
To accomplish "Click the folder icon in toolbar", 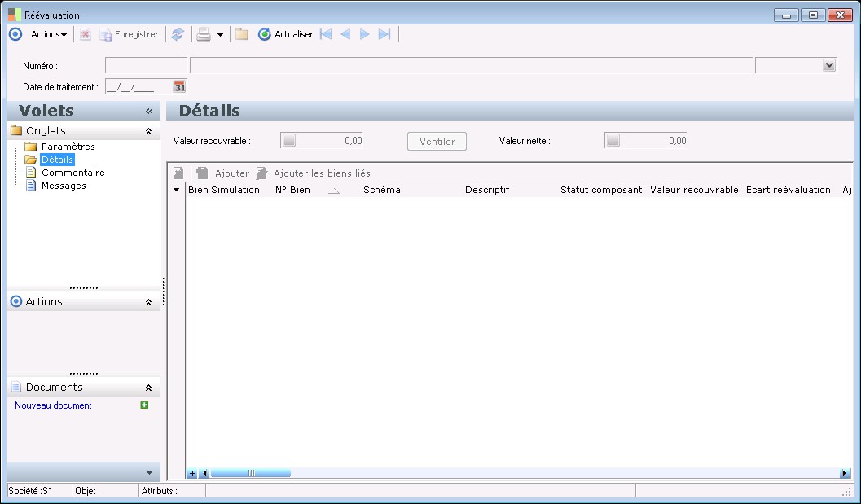I will pos(242,34).
